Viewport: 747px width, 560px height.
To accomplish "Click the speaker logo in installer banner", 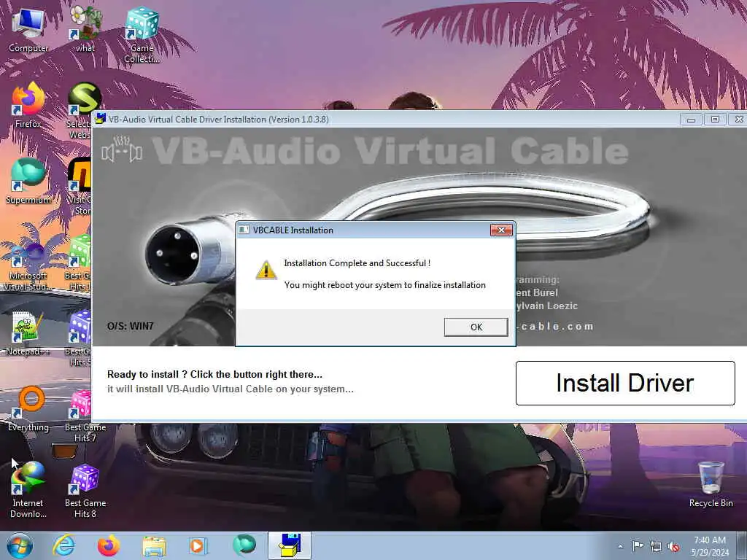I will [122, 149].
